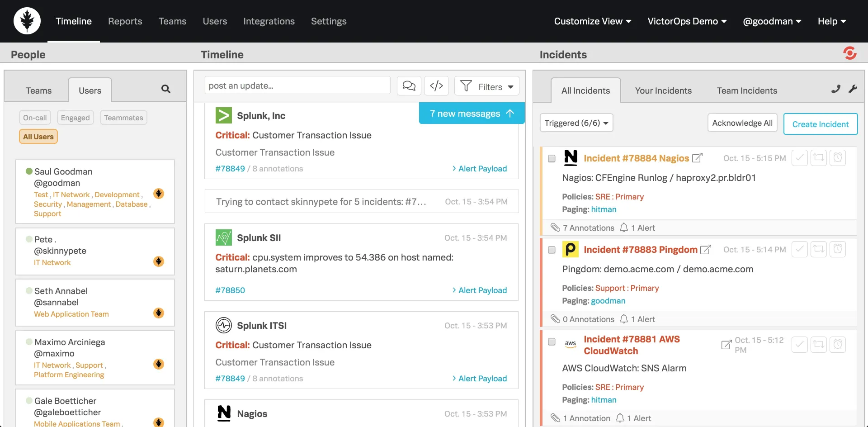
Task: Click Acknowledge All button
Action: point(742,123)
